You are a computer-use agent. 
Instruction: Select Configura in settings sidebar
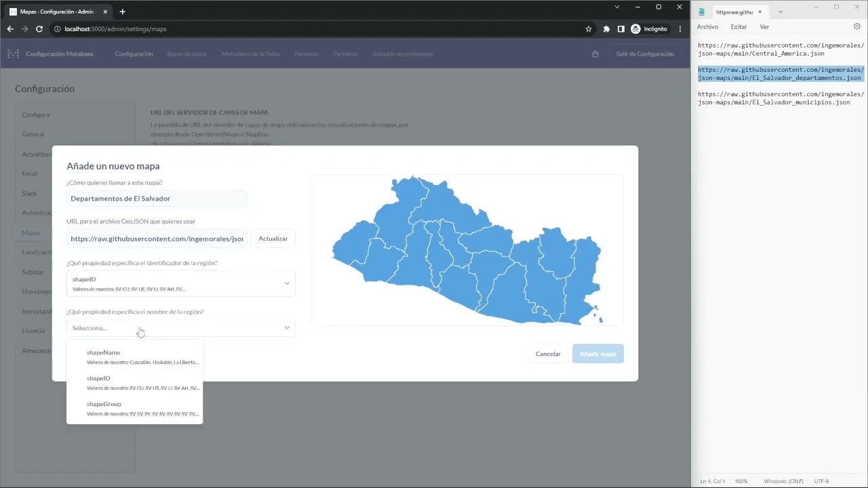click(35, 115)
